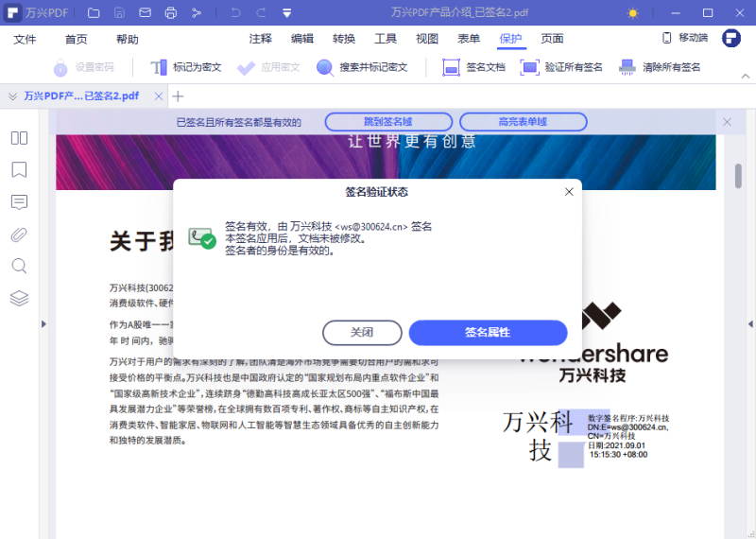This screenshot has height=539, width=756.
Task: Click the 高亮表单域 button
Action: point(524,122)
